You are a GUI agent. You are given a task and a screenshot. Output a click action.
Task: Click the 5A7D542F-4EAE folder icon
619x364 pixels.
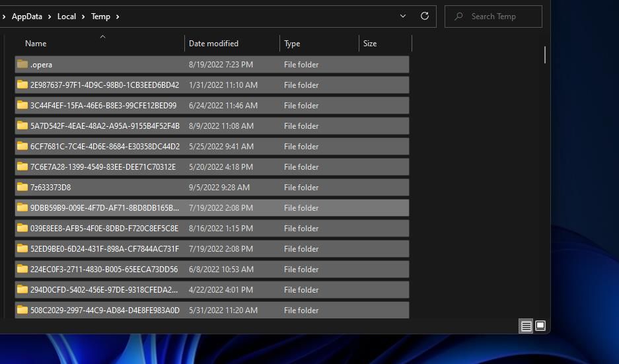pos(22,126)
